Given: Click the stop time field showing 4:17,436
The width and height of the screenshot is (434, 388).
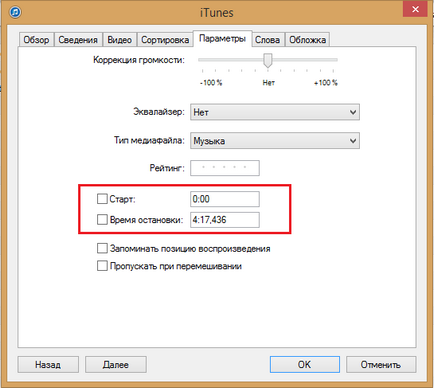Looking at the screenshot, I should pyautogui.click(x=225, y=220).
